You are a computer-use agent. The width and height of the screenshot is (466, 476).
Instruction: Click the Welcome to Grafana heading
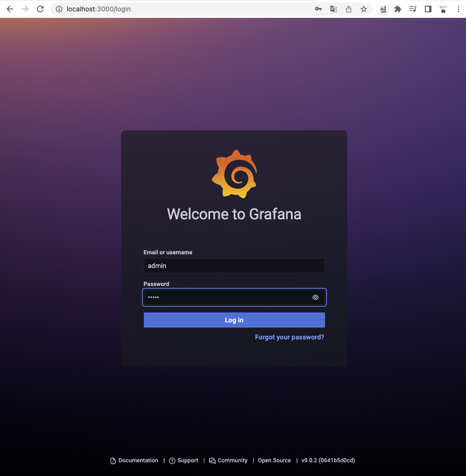pos(234,214)
